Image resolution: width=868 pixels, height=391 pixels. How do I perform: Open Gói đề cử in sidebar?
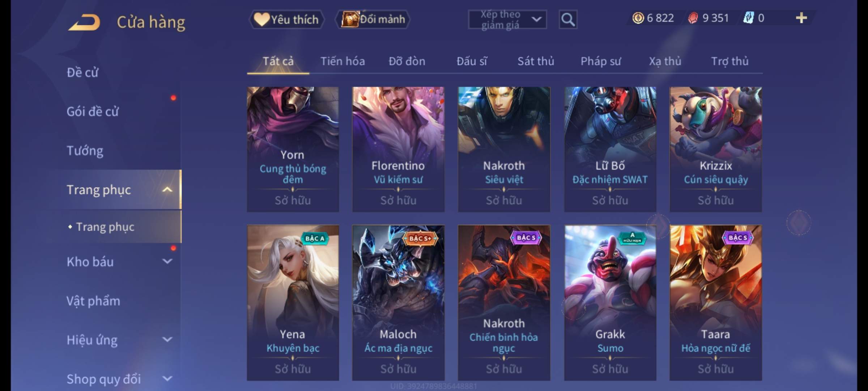93,112
